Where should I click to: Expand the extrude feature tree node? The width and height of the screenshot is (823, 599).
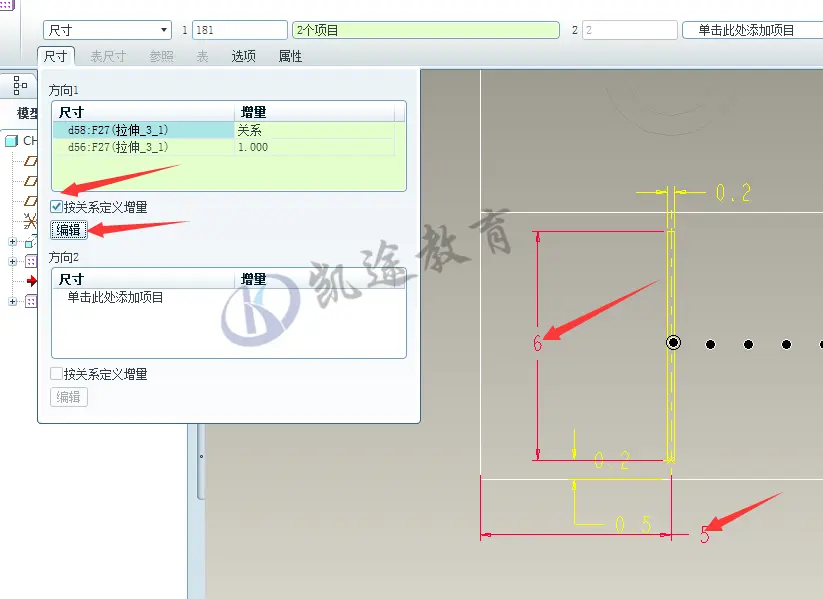(x=12, y=241)
